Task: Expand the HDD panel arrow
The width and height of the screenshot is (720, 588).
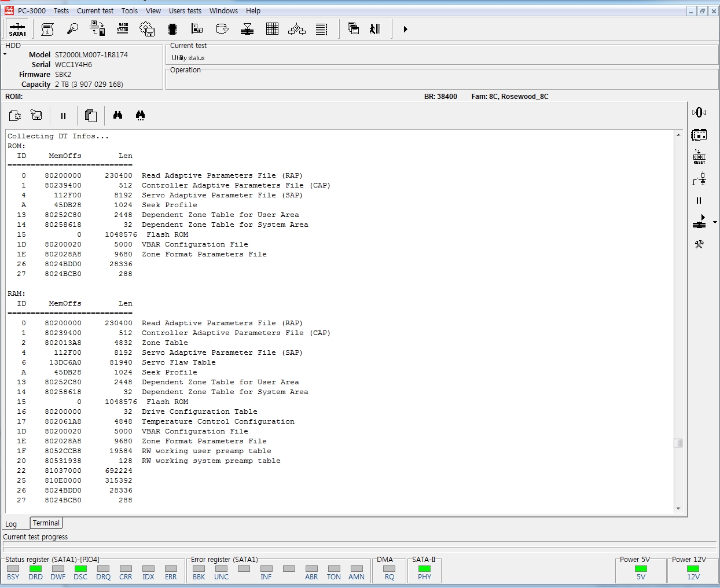Action: [x=5, y=54]
